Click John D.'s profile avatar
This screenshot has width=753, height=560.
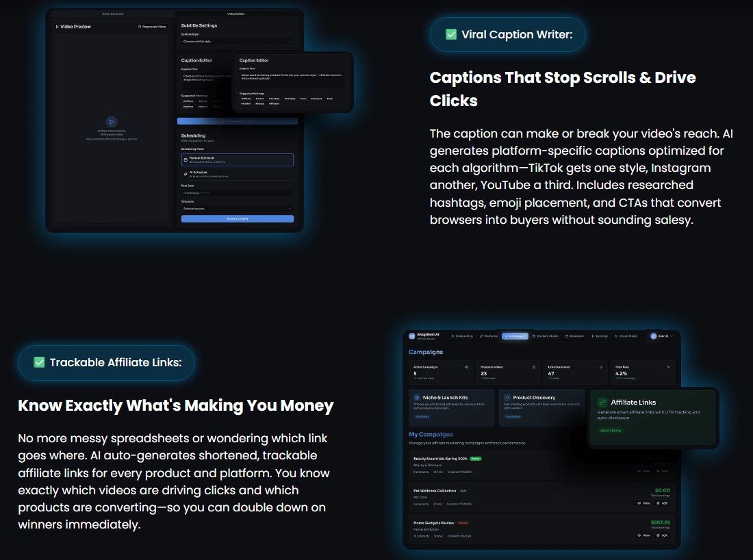click(653, 336)
